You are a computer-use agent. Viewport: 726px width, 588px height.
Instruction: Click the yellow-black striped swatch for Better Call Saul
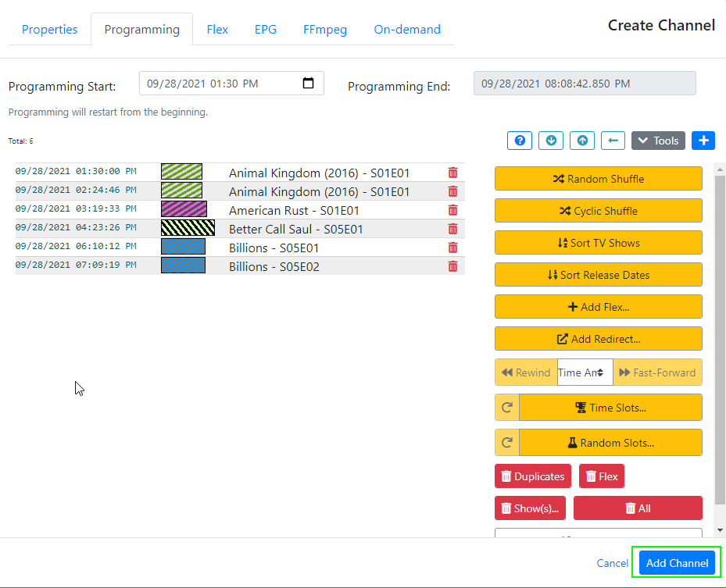coord(188,227)
